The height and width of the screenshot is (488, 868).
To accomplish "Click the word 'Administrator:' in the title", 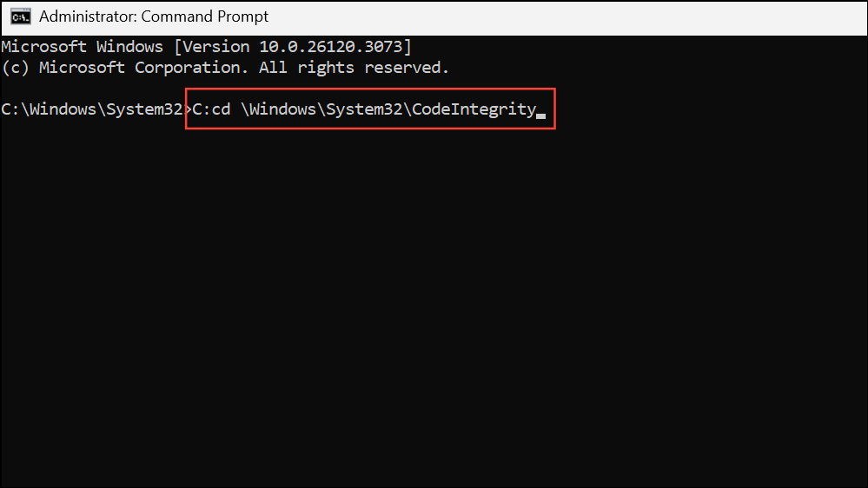I will point(88,16).
